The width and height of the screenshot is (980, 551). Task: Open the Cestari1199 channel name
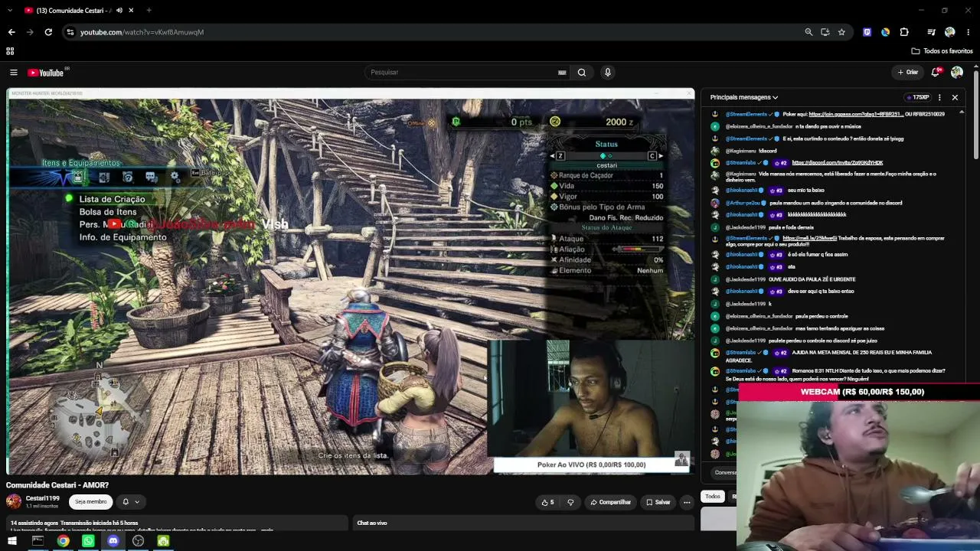click(x=43, y=498)
